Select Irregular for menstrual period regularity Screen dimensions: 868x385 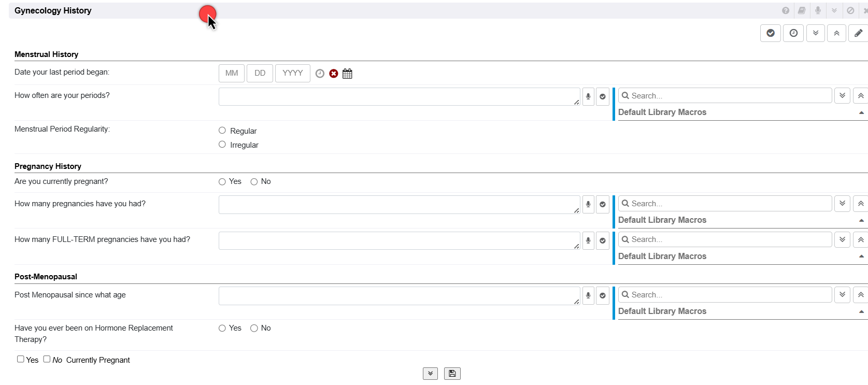click(222, 145)
